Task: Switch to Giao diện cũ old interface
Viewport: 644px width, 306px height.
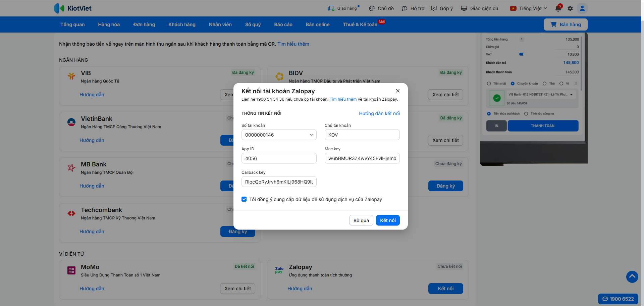Action: click(x=479, y=8)
